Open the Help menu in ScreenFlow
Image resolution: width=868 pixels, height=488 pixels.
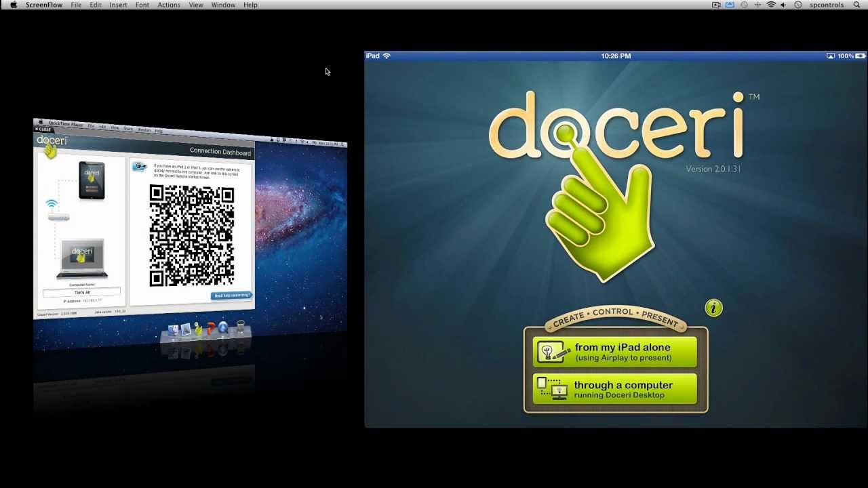[x=250, y=5]
